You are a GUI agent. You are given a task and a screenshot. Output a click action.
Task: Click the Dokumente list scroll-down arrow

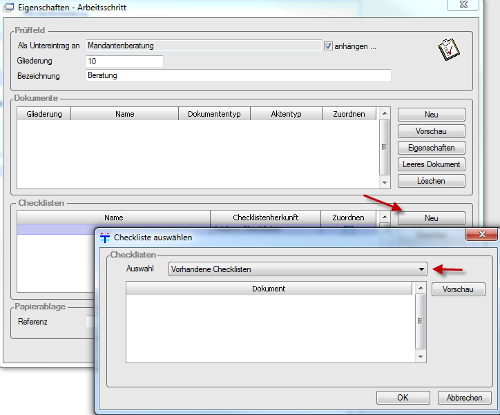click(x=385, y=182)
